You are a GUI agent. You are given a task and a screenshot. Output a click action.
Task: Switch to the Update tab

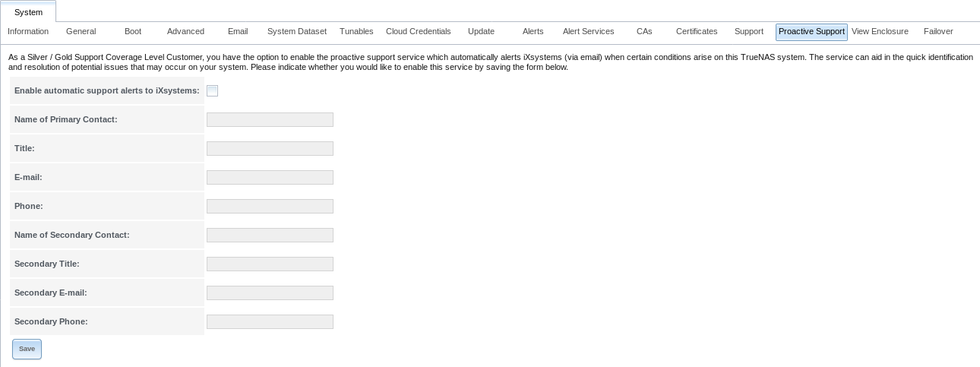click(481, 31)
